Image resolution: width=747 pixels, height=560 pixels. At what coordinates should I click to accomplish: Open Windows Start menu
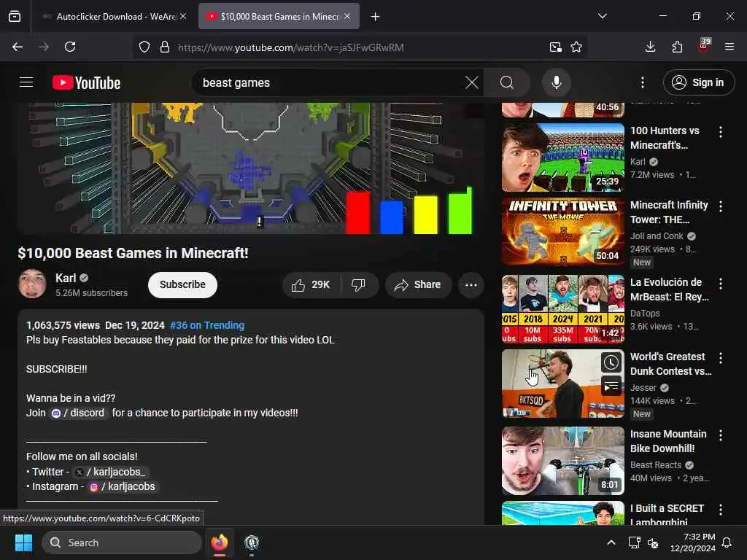coord(23,542)
